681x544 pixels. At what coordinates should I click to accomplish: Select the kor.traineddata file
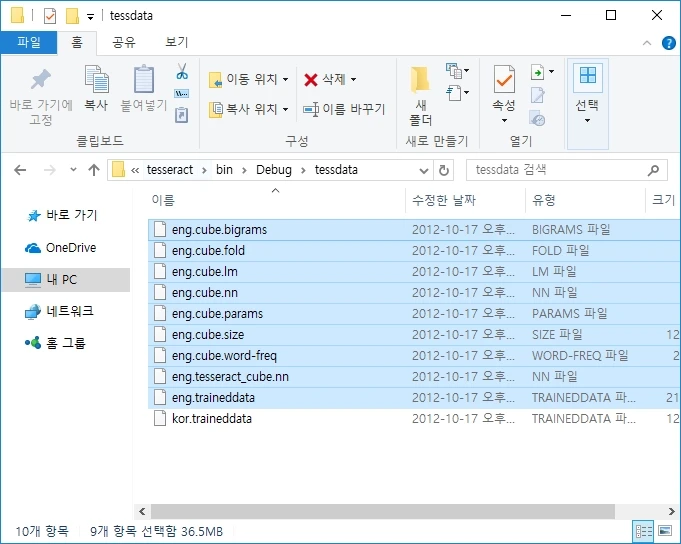tap(211, 418)
